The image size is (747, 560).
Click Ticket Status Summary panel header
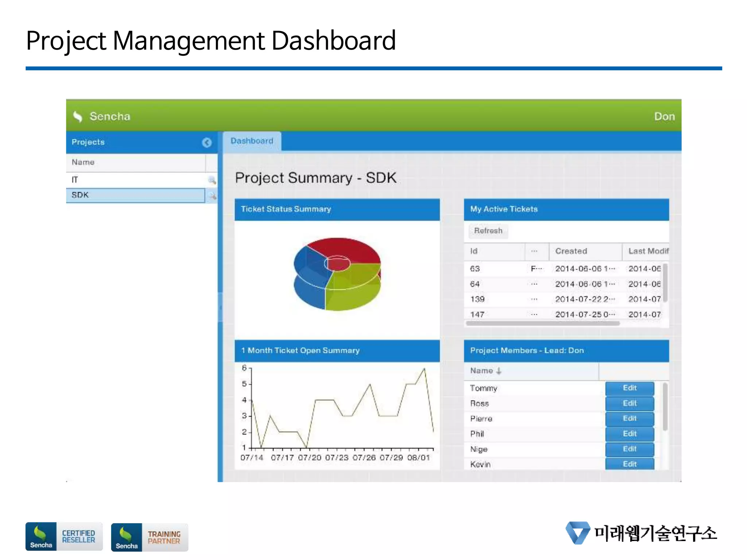[337, 209]
